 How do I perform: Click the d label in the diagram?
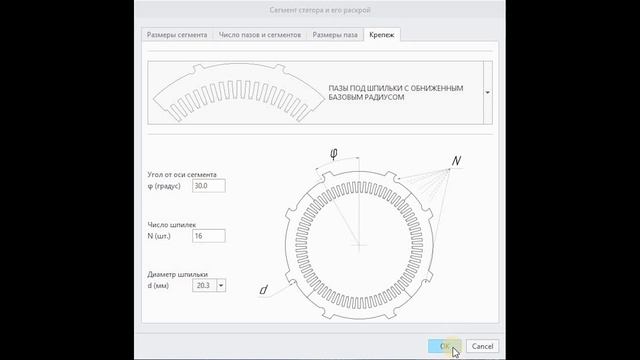pyautogui.click(x=264, y=290)
